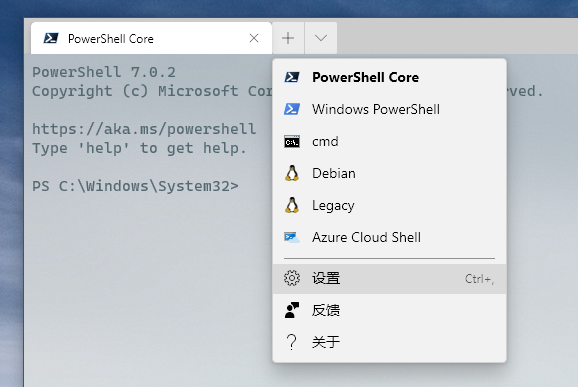This screenshot has width=578, height=387.
Task: Click the dark PowerShell Core menu icon
Action: pyautogui.click(x=292, y=77)
